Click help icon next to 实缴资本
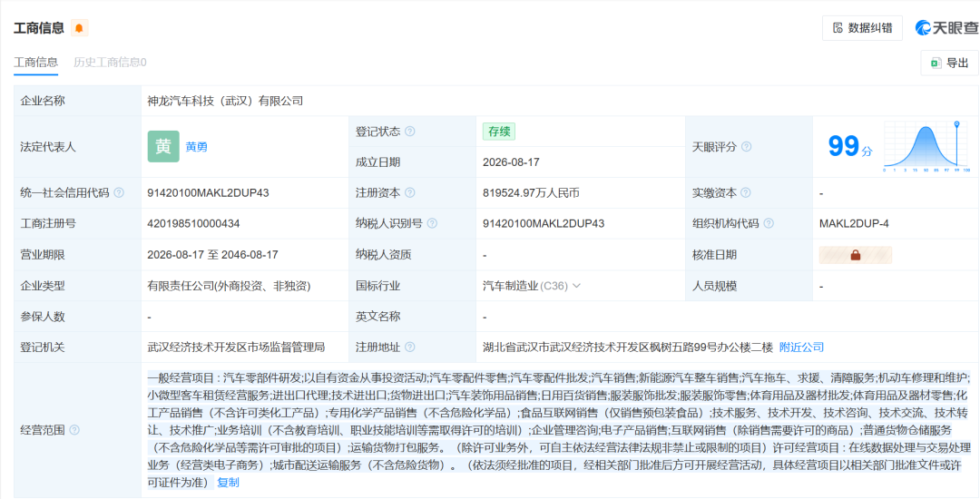Viewport: 980px width, 499px height. click(746, 193)
